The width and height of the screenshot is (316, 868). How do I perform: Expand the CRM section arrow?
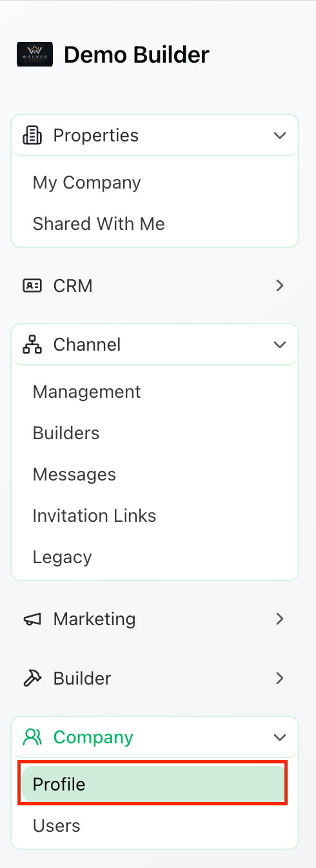[x=280, y=285]
